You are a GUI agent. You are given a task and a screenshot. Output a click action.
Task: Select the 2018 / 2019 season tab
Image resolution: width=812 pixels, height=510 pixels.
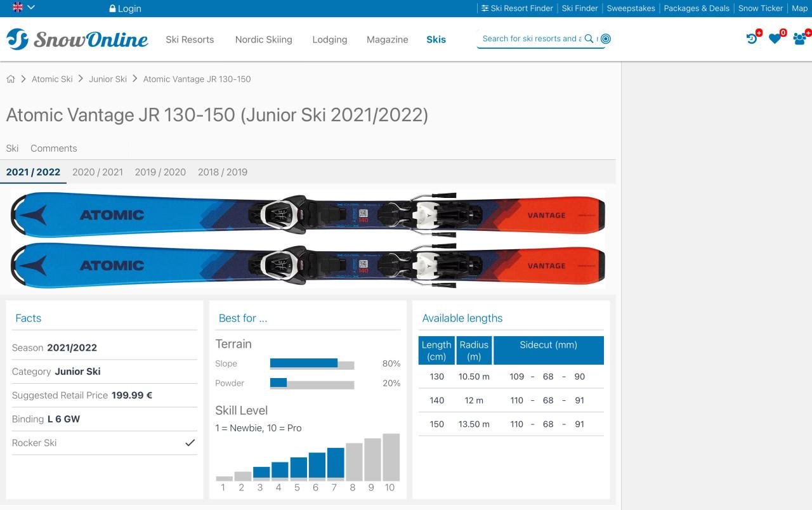click(x=222, y=172)
